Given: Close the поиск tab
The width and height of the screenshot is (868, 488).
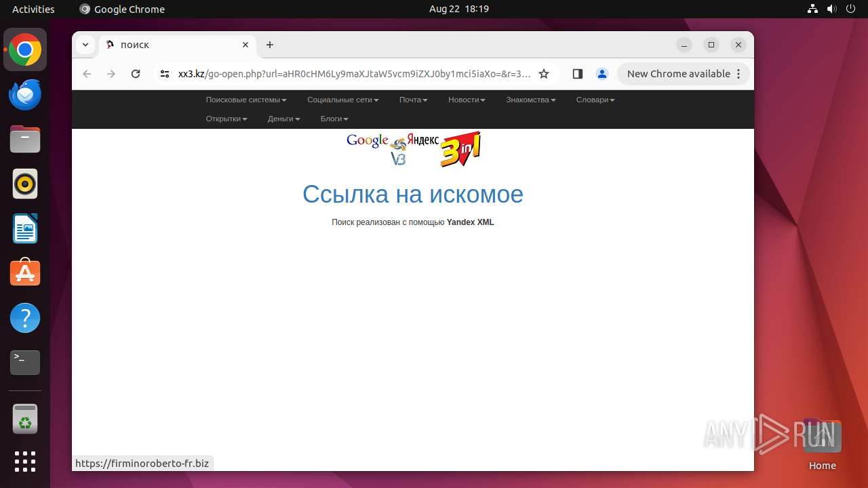Looking at the screenshot, I should pos(245,45).
